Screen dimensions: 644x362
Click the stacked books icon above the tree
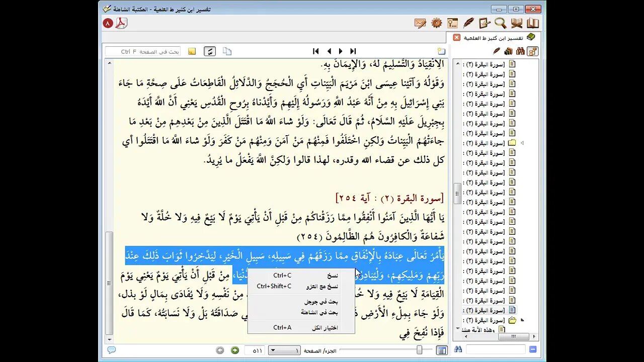tap(508, 51)
